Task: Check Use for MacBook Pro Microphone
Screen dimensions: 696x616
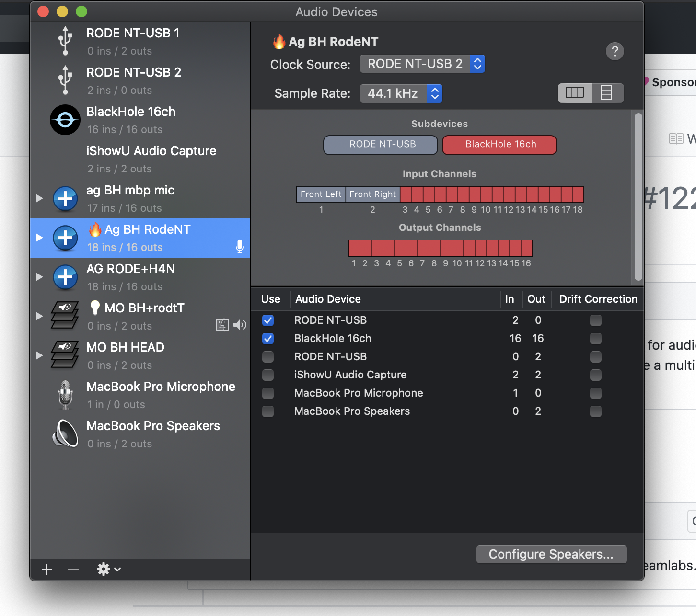Action: click(268, 393)
